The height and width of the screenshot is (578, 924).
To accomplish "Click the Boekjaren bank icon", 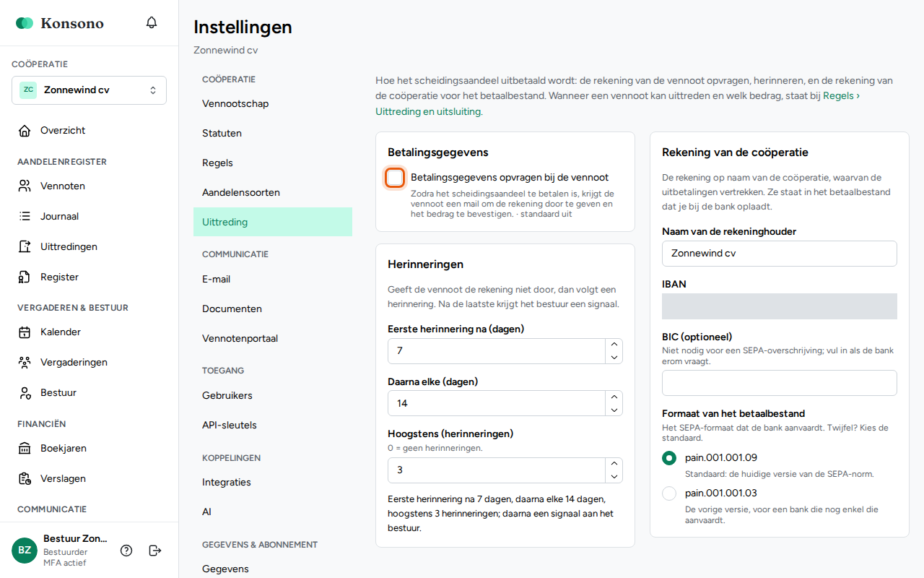I will pyautogui.click(x=25, y=449).
